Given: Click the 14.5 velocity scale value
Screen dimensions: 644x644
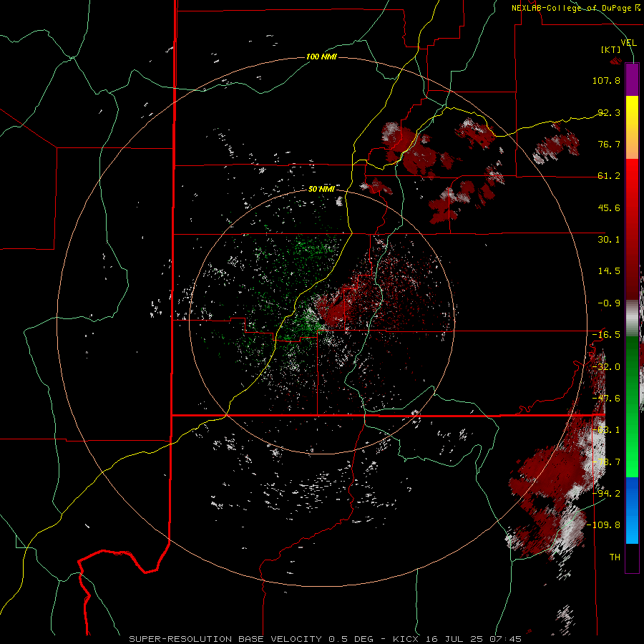Looking at the screenshot, I should pos(609,271).
